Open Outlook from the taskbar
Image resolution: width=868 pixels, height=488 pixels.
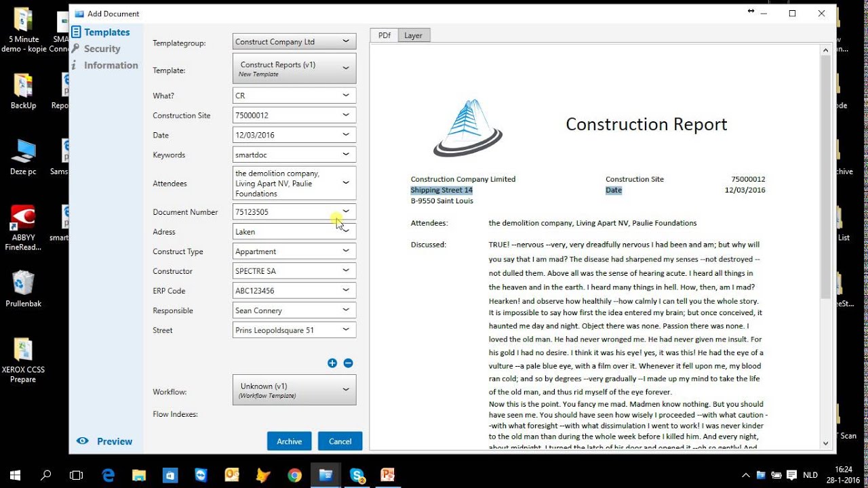(x=232, y=475)
